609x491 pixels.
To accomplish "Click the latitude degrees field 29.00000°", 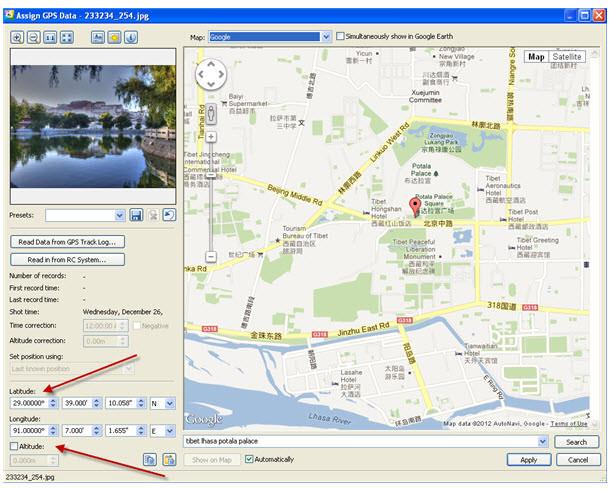I will [x=30, y=403].
